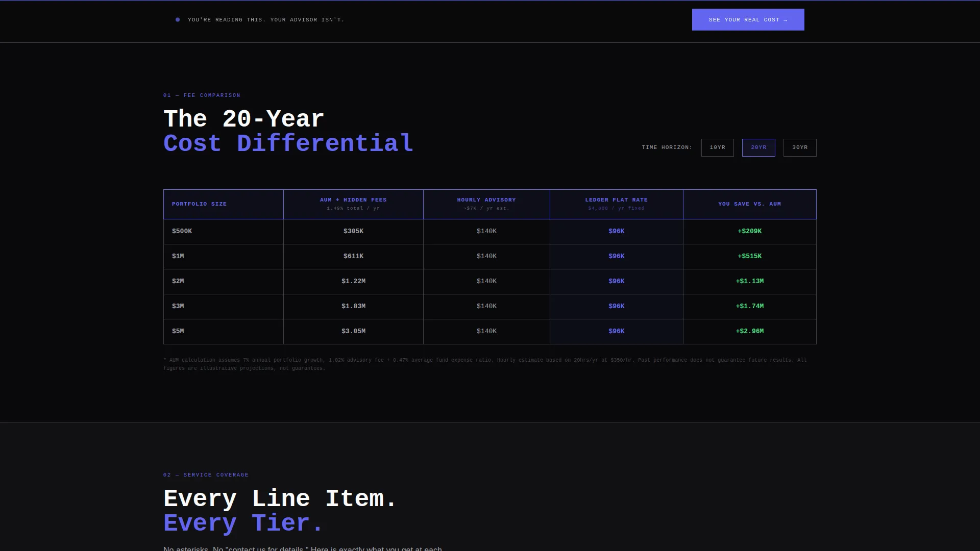Click the $611K AUM fee cell
Screen dimensions: 980x551
353,257
